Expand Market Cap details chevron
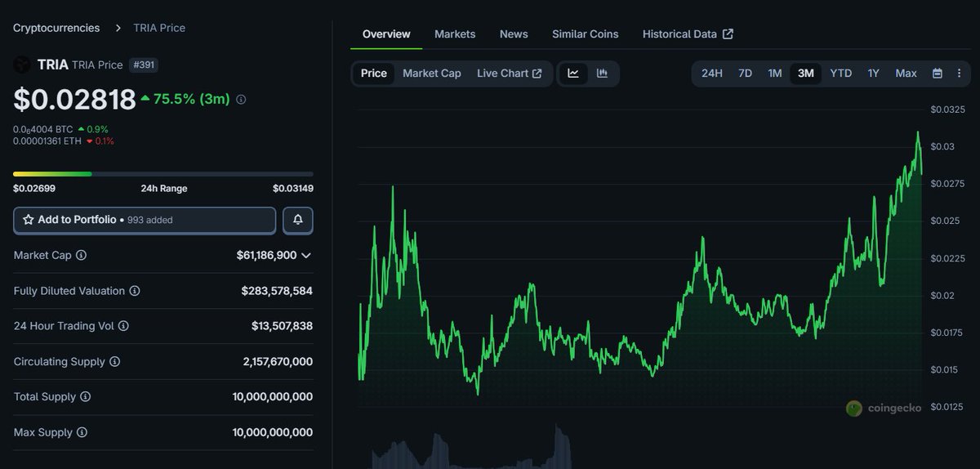 306,256
